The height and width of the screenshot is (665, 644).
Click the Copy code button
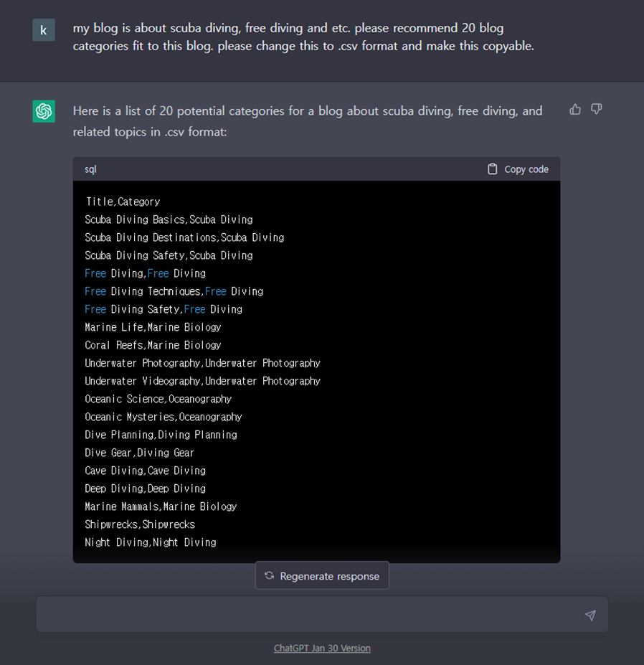click(x=518, y=169)
